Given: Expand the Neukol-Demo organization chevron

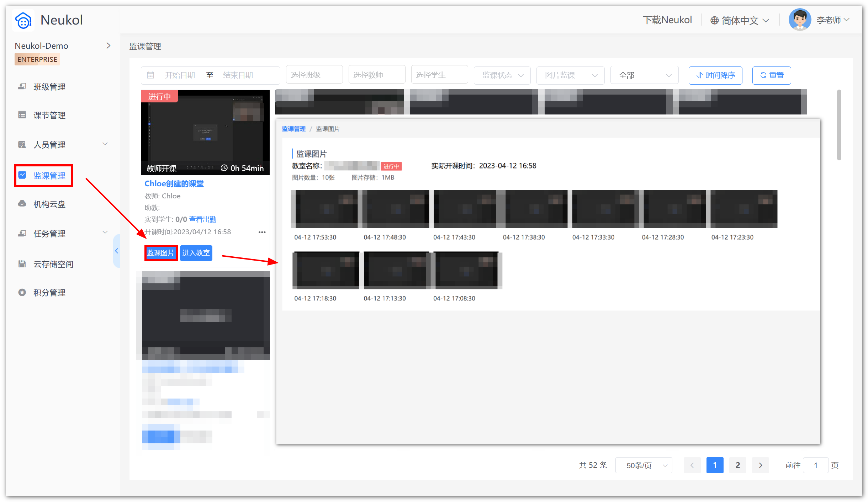Looking at the screenshot, I should click(x=108, y=46).
